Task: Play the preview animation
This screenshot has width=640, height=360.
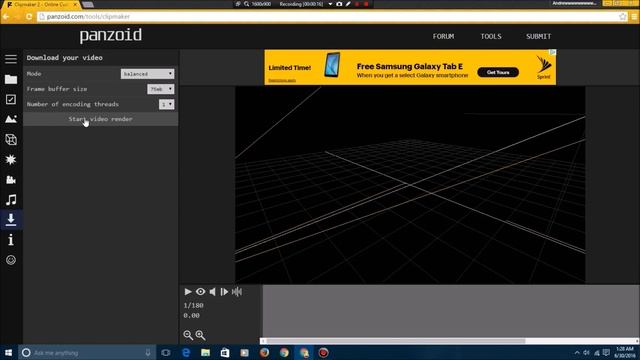Action: [x=188, y=291]
